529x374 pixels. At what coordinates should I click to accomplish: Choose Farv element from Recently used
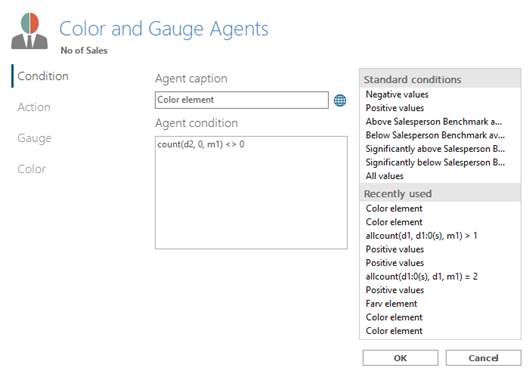pyautogui.click(x=391, y=304)
